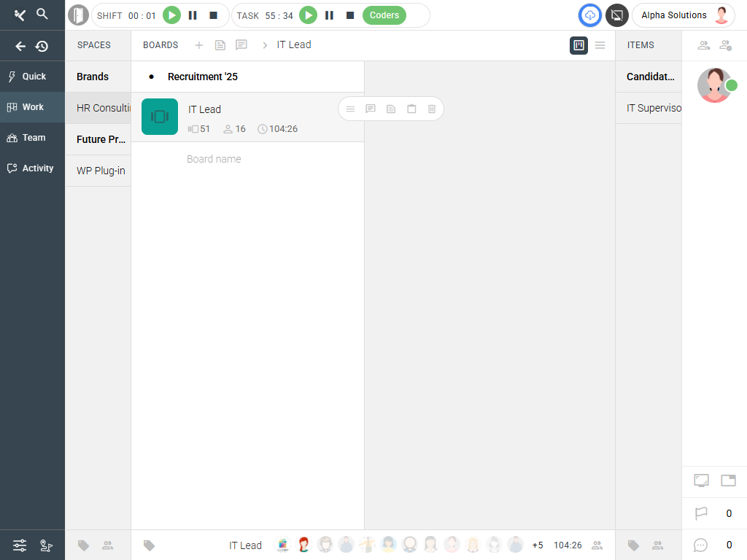Click the green Coders task button
The width and height of the screenshot is (747, 560).
(384, 15)
